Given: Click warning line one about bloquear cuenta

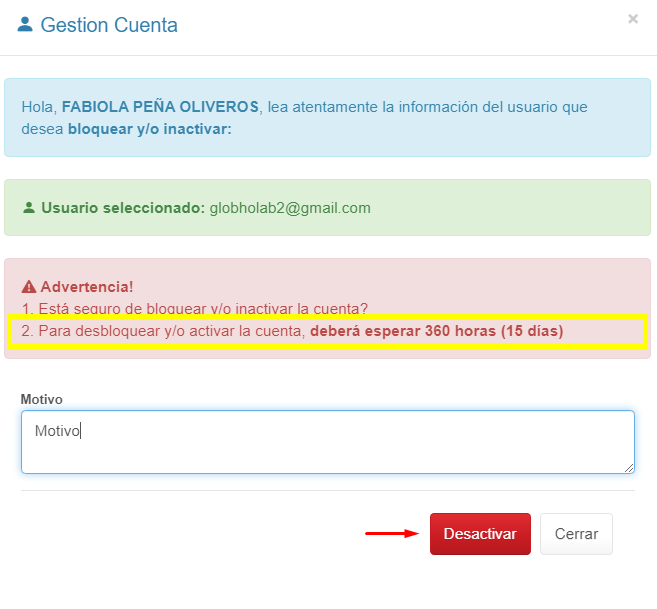Looking at the screenshot, I should (194, 308).
